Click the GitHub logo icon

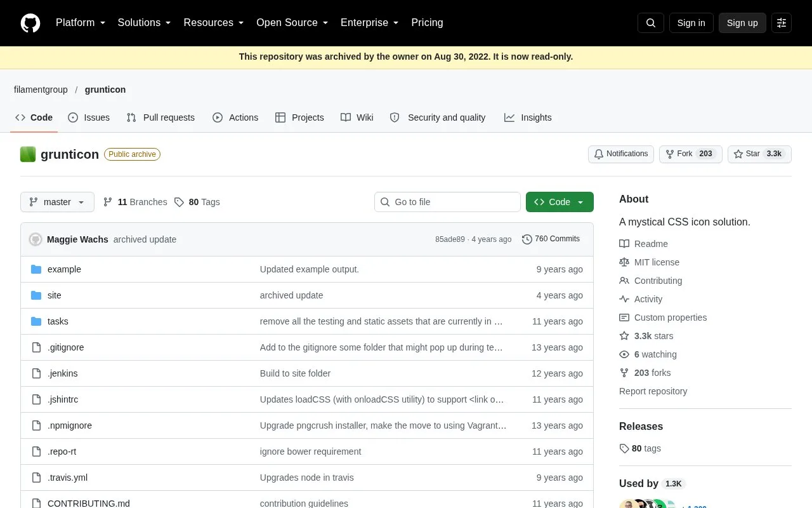30,23
